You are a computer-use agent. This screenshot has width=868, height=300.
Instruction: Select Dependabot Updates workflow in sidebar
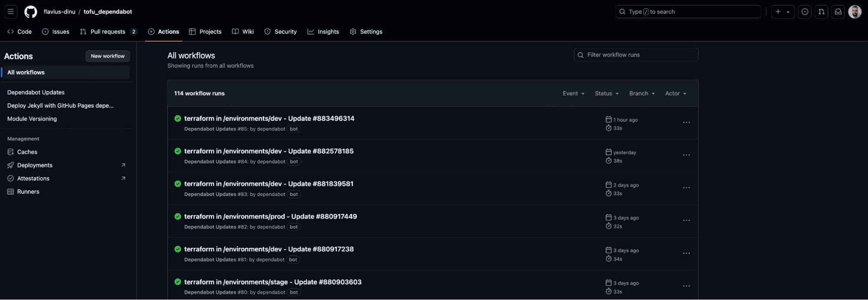(36, 92)
